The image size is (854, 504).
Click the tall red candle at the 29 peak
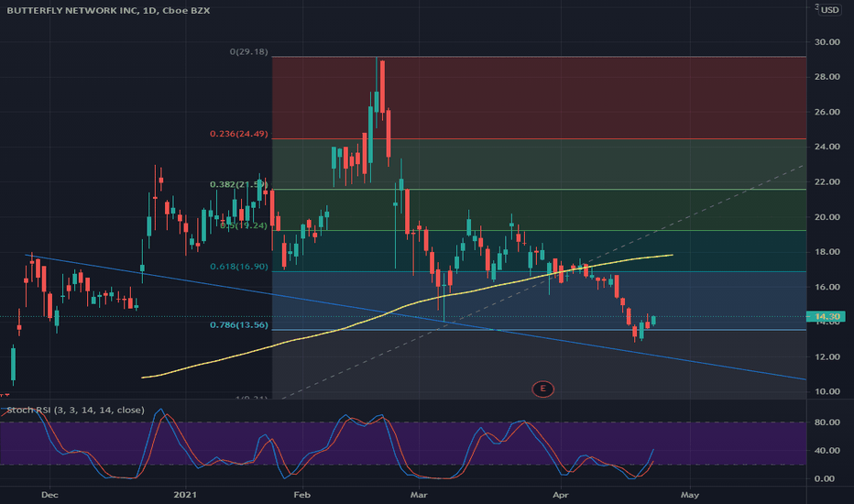(x=382, y=87)
